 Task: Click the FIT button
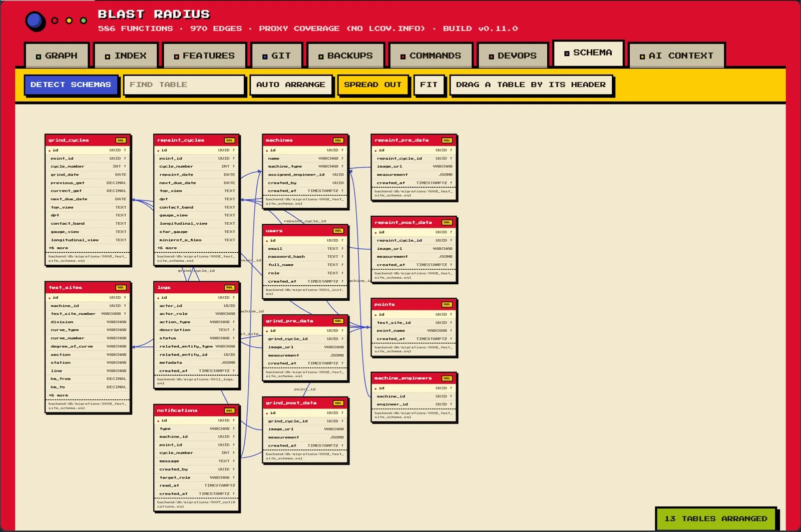pos(429,85)
